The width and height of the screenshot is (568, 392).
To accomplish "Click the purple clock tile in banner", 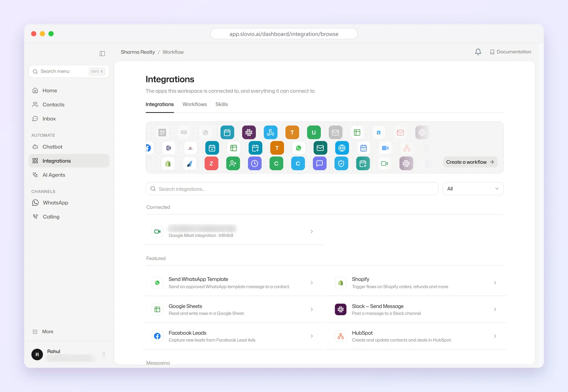I will click(x=255, y=164).
